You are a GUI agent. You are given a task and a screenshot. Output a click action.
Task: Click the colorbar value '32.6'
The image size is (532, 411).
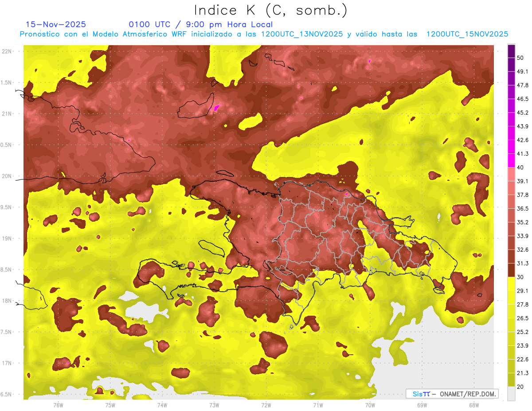coord(522,250)
